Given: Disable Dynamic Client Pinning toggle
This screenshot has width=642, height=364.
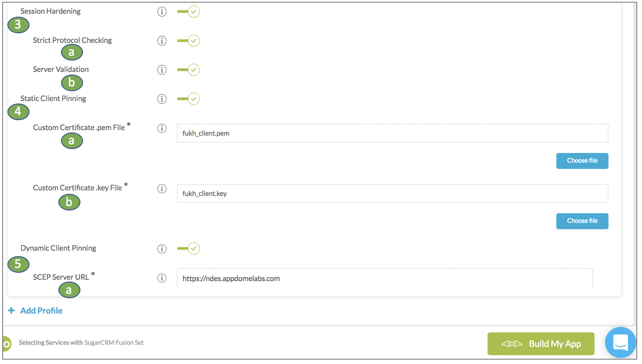Looking at the screenshot, I should (x=189, y=249).
